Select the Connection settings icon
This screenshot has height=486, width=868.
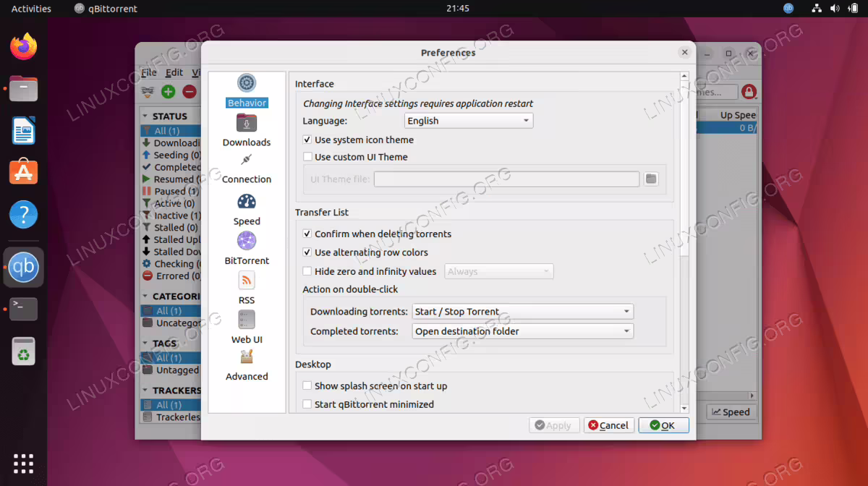[247, 161]
